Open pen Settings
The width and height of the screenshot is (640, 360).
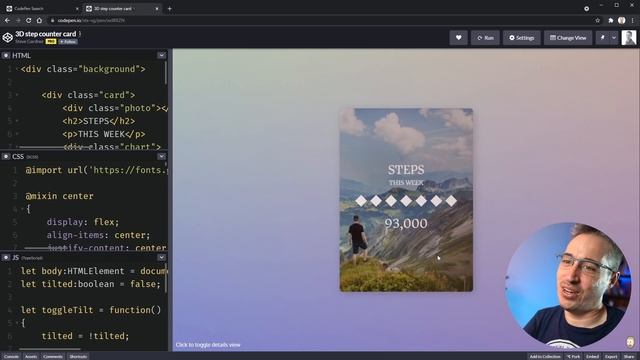pyautogui.click(x=522, y=38)
